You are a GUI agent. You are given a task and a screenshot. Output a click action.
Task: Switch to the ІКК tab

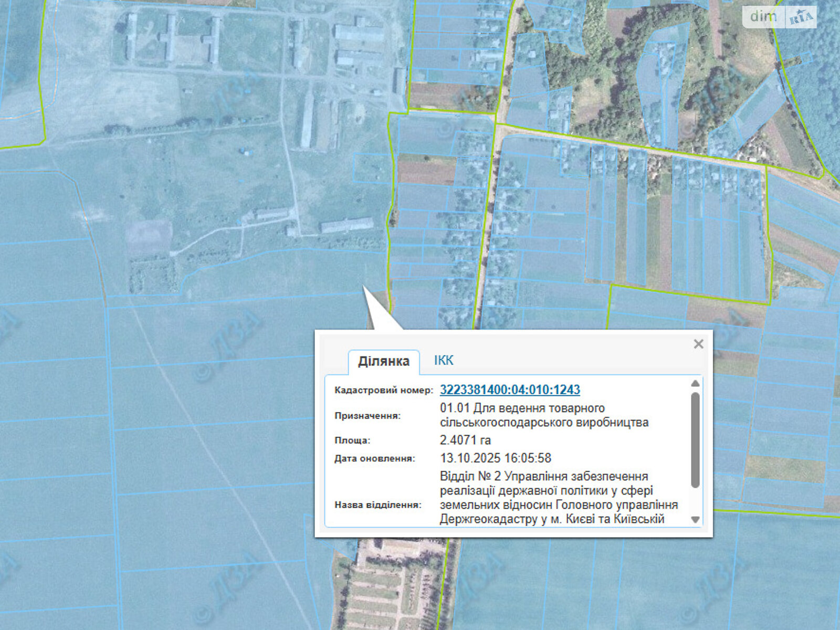(x=444, y=361)
